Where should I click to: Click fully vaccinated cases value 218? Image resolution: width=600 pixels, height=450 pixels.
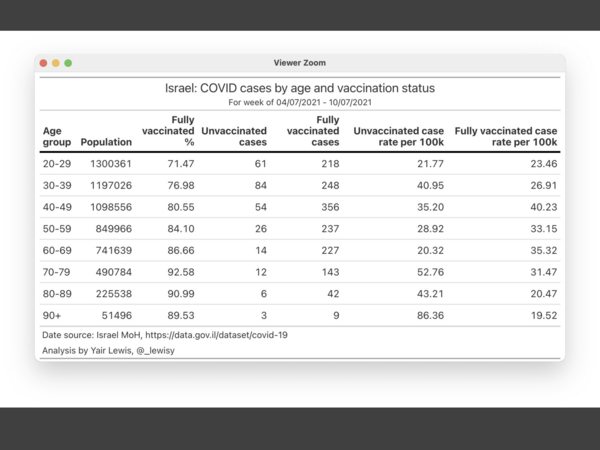click(x=330, y=164)
